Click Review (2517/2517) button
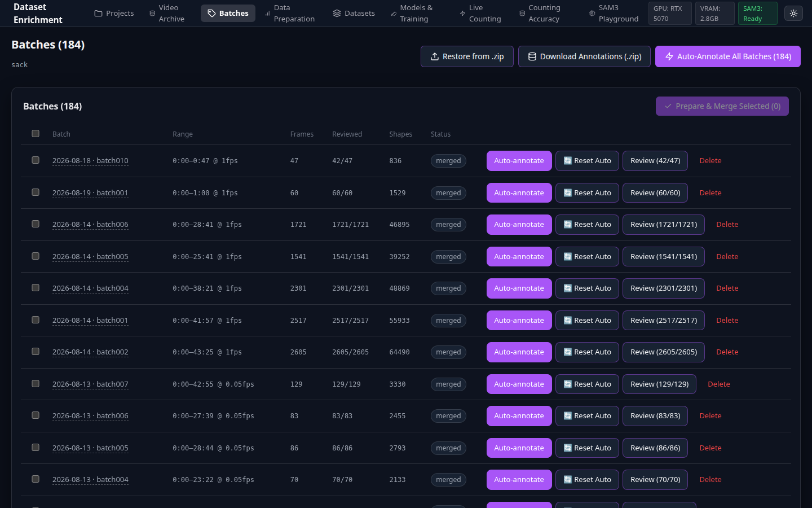Screen dimensions: 812x508 pyautogui.click(x=664, y=321)
